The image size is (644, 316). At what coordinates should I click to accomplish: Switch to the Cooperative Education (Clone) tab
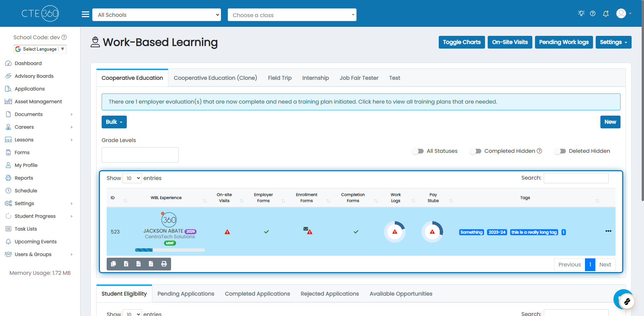[215, 78]
